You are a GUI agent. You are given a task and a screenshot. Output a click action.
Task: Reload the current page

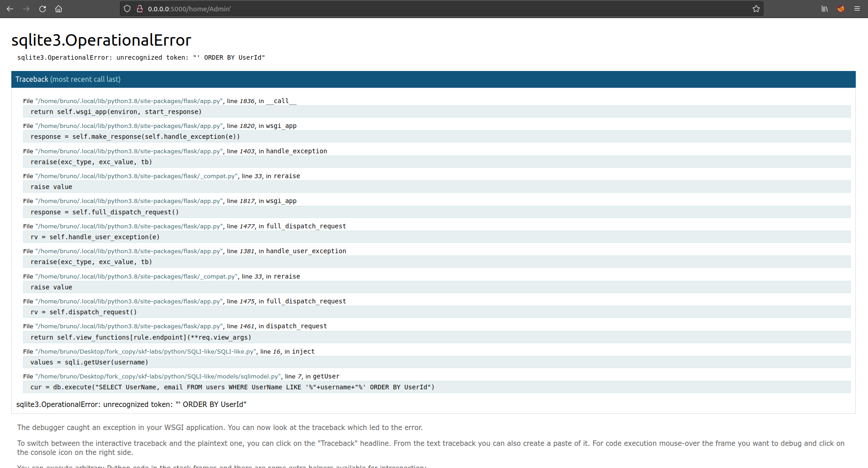click(43, 9)
